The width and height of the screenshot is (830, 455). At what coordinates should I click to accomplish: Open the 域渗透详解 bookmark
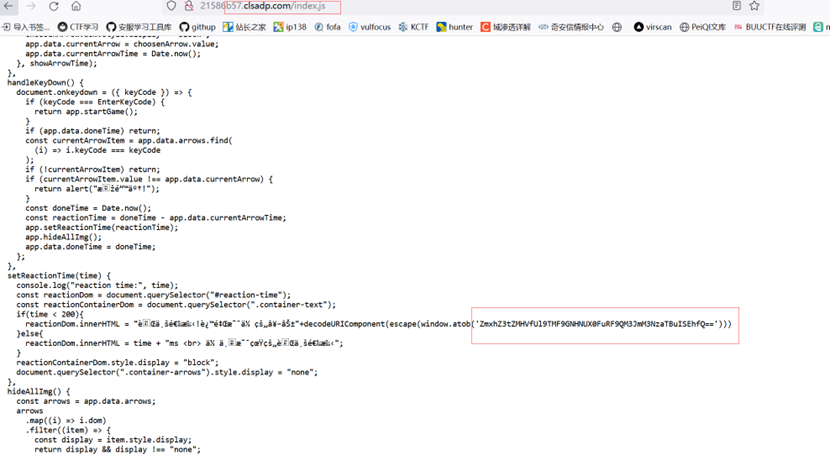click(x=505, y=27)
